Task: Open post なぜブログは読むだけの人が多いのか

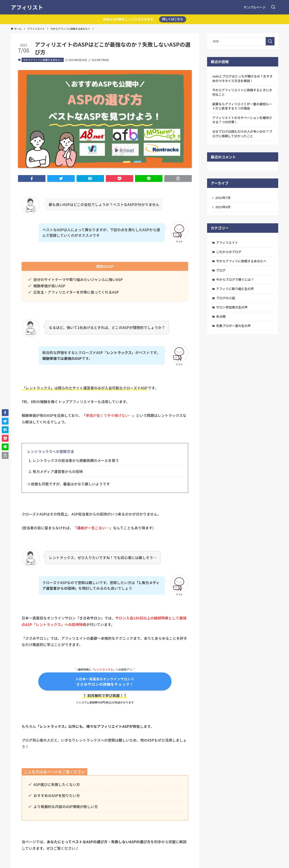Action: coord(242,134)
